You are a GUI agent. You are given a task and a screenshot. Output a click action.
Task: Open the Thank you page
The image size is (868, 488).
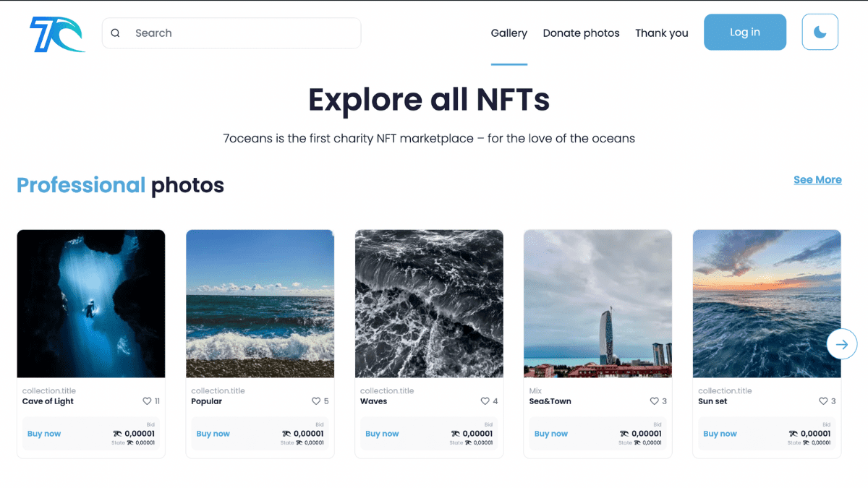click(661, 33)
